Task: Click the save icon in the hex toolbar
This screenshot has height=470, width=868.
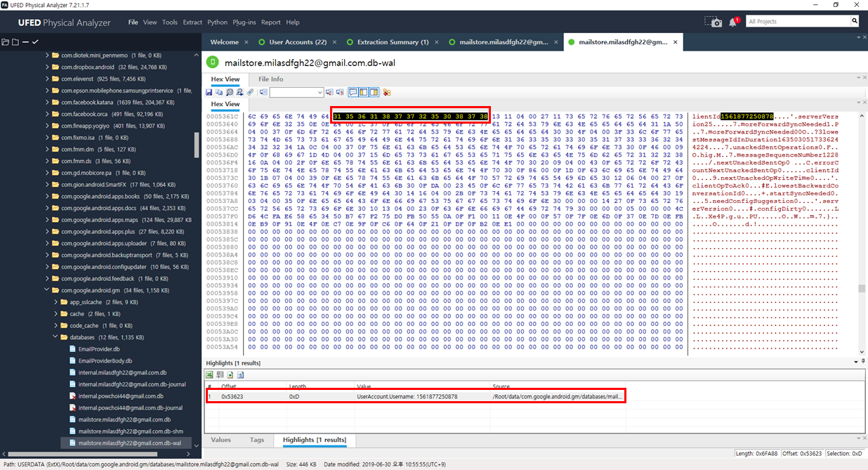Action: coord(209,92)
